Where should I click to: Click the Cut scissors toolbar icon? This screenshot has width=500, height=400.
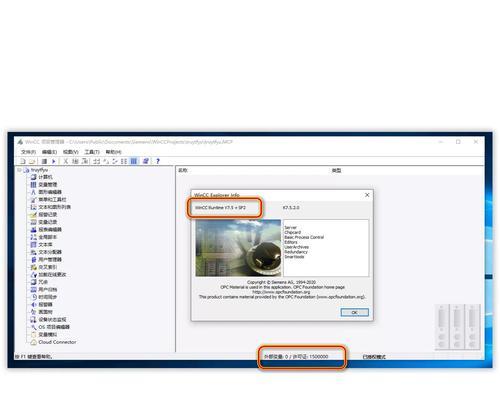66,161
